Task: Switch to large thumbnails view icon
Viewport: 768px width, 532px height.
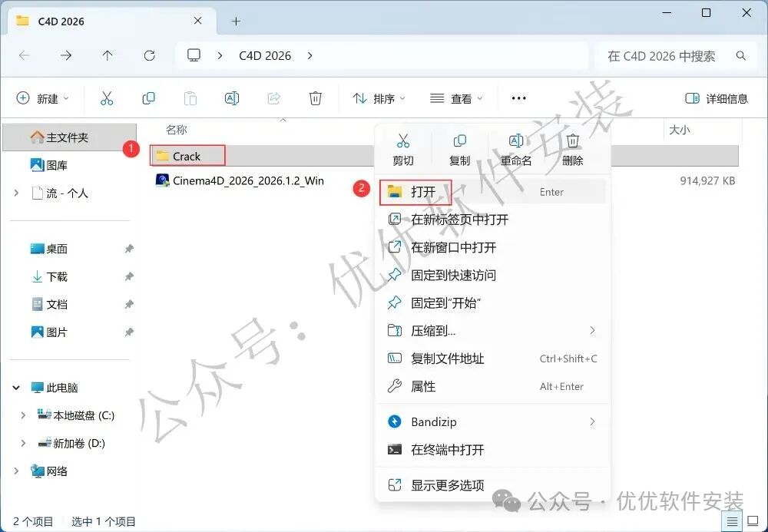Action: [x=753, y=521]
